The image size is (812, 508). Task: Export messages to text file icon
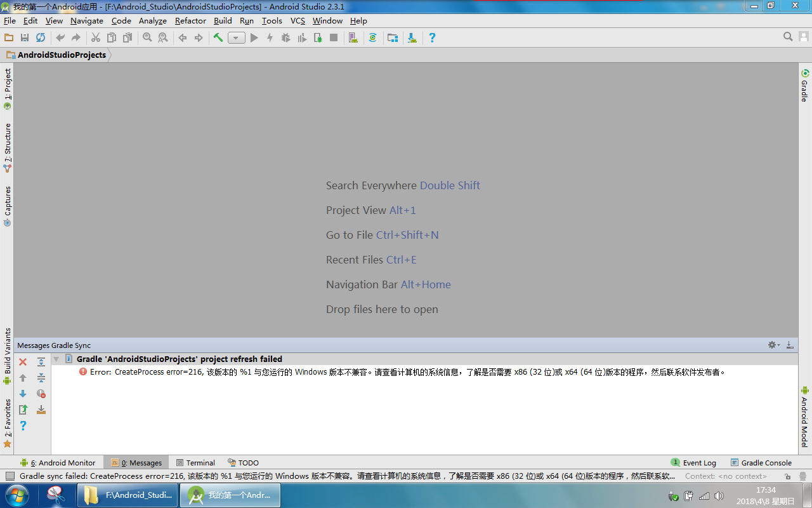click(23, 410)
